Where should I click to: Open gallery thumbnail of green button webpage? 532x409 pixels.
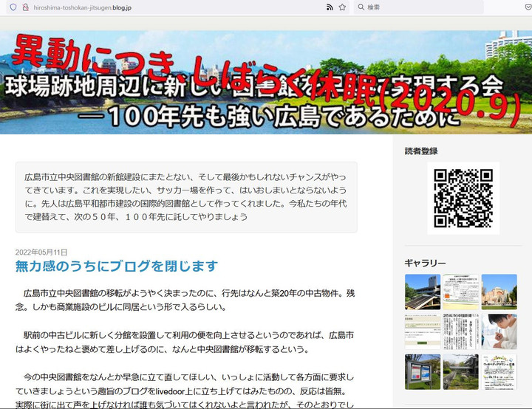point(422,331)
